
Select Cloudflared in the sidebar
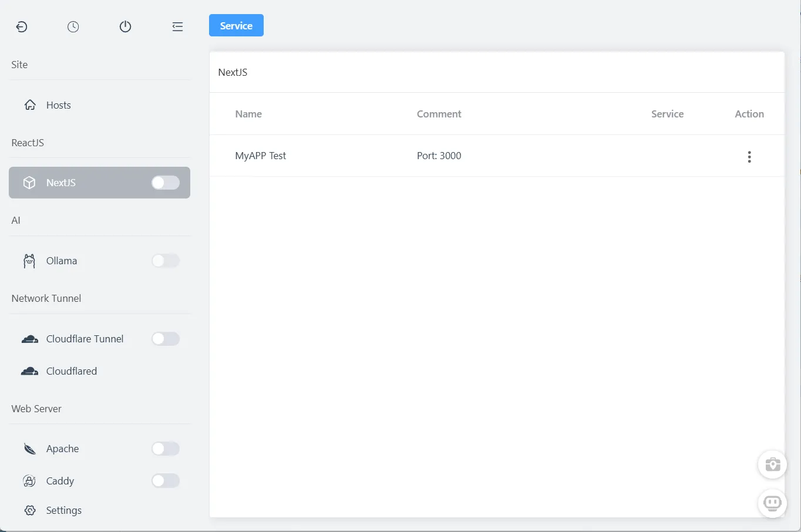[71, 371]
